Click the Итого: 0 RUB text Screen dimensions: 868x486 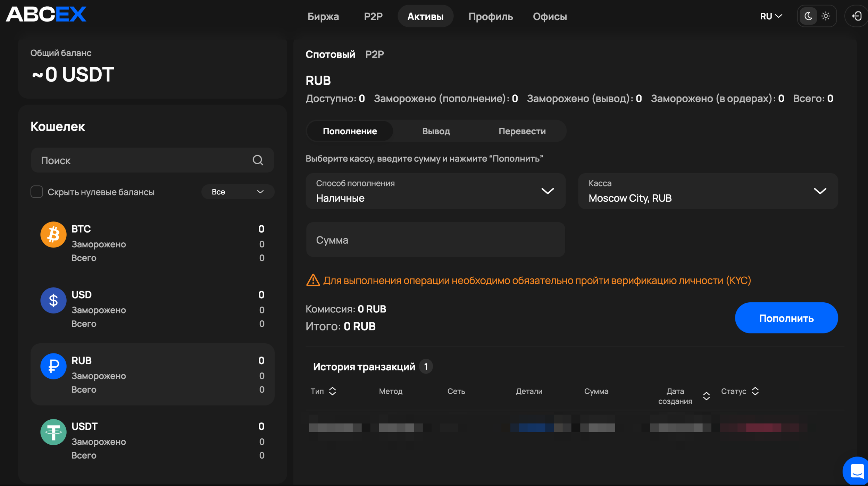(341, 326)
